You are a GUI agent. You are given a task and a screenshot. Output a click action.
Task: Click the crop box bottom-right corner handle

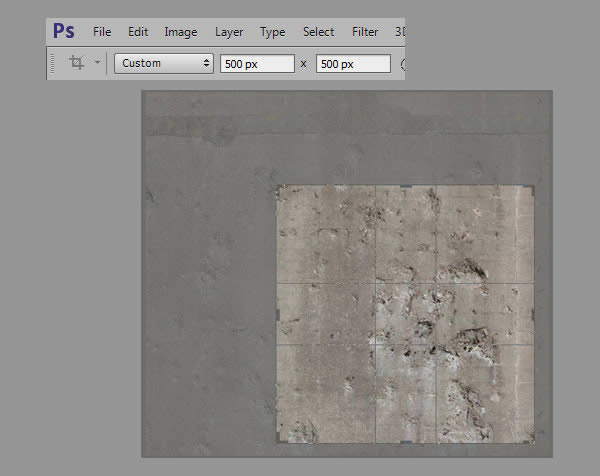pos(534,441)
